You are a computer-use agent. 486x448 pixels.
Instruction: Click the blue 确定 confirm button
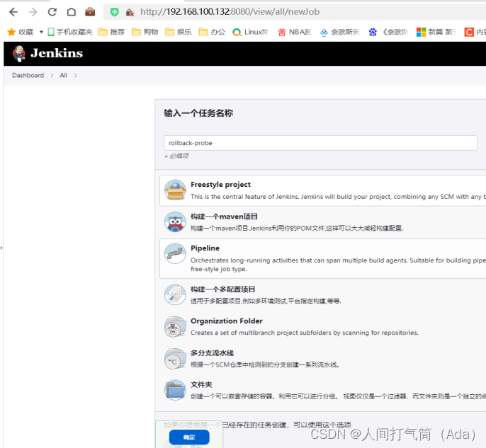tap(189, 437)
